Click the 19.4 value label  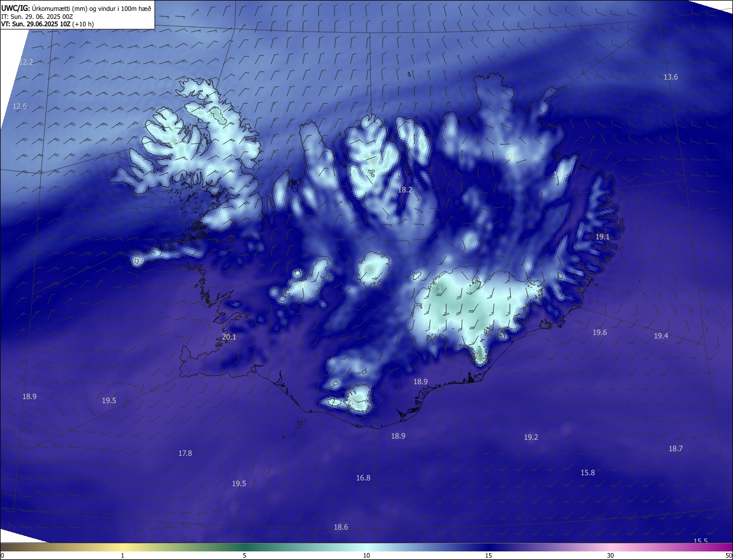click(661, 336)
